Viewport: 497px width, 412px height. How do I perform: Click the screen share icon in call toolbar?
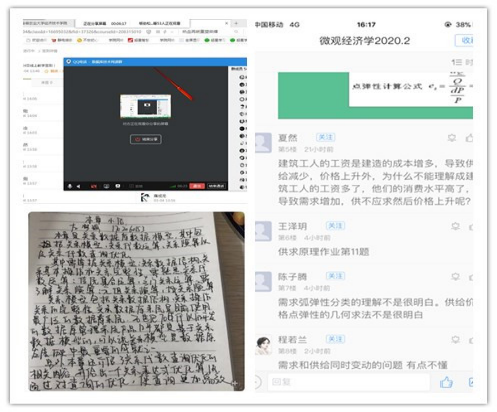point(106,186)
